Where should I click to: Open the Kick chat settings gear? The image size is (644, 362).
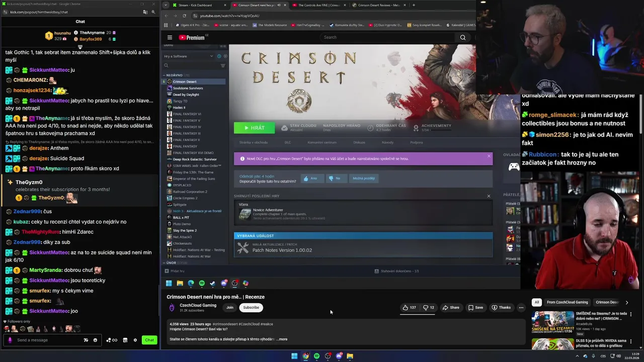[x=135, y=340]
